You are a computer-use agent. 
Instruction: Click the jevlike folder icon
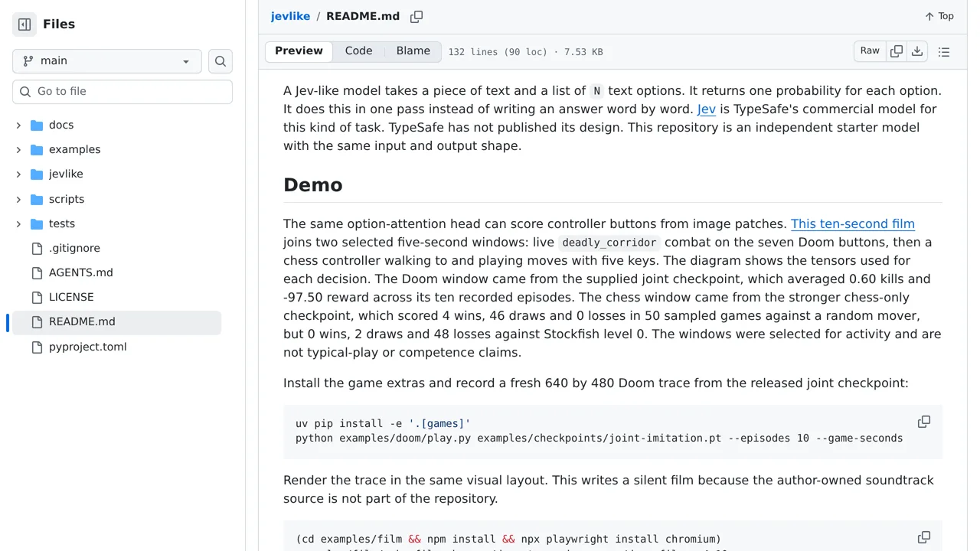37,174
